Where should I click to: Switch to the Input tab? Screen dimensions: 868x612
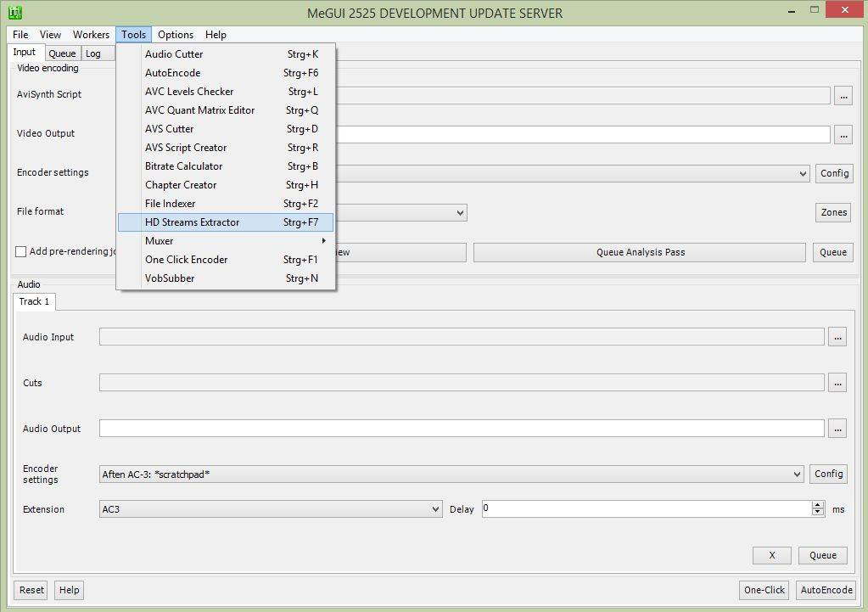click(x=25, y=52)
